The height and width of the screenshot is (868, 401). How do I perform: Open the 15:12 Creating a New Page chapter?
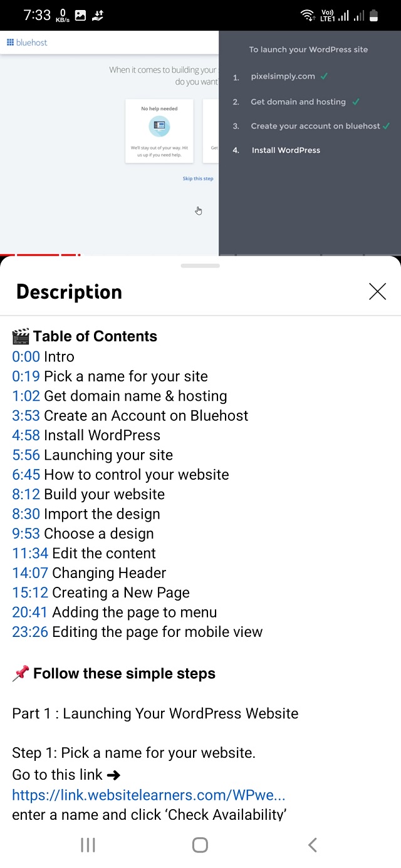click(29, 592)
